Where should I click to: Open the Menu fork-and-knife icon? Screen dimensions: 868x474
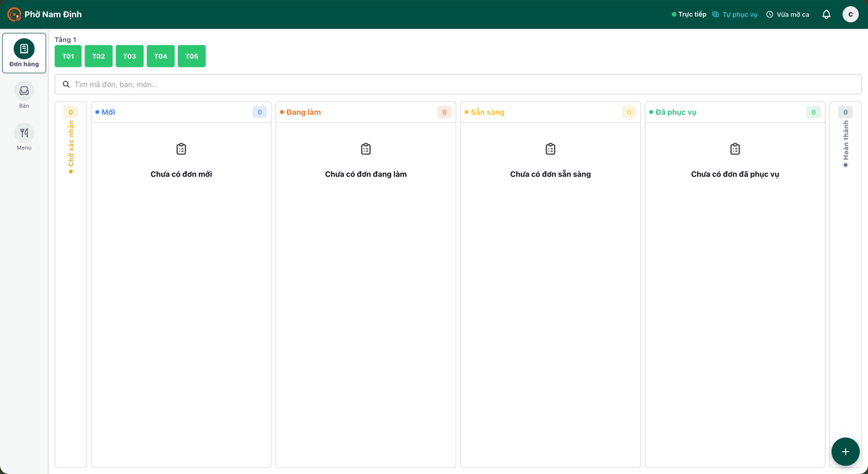(24, 133)
